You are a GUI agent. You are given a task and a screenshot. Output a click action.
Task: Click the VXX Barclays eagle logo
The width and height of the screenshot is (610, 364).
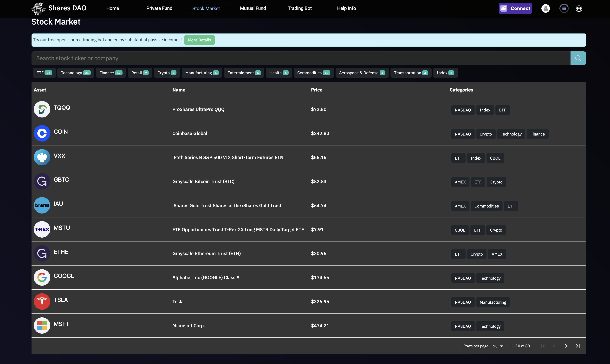[42, 157]
